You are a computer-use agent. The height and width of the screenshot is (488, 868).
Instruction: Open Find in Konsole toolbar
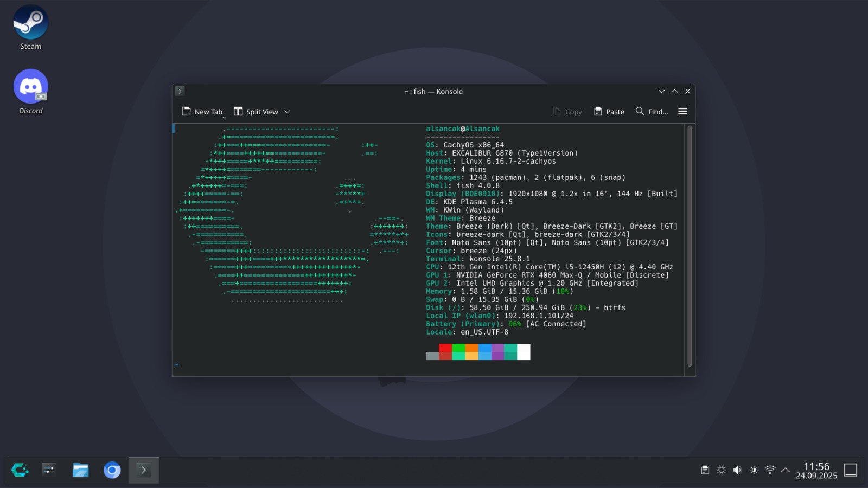[652, 112]
